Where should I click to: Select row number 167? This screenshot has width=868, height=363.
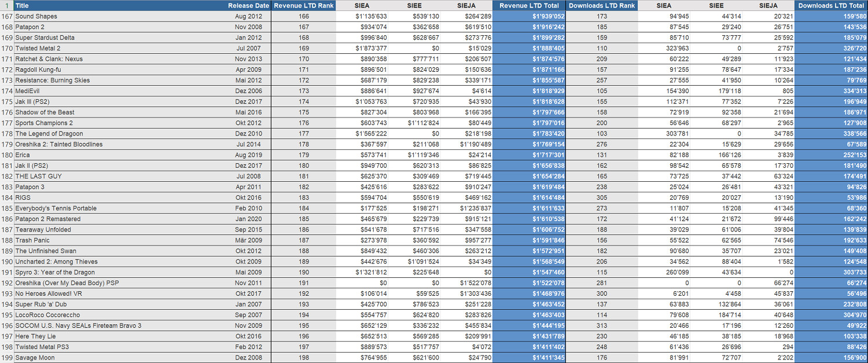pyautogui.click(x=7, y=16)
